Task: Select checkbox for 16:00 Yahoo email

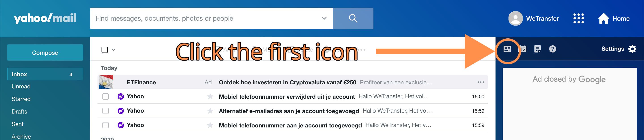Action: 106,96
